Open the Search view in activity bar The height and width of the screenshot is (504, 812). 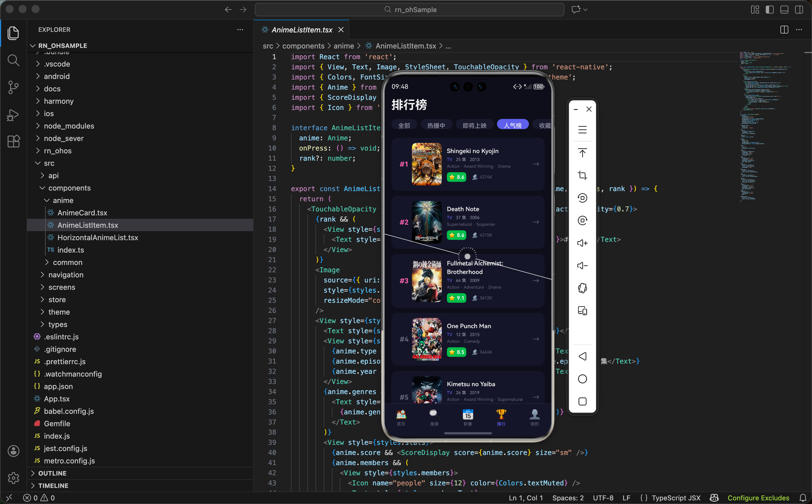[13, 60]
